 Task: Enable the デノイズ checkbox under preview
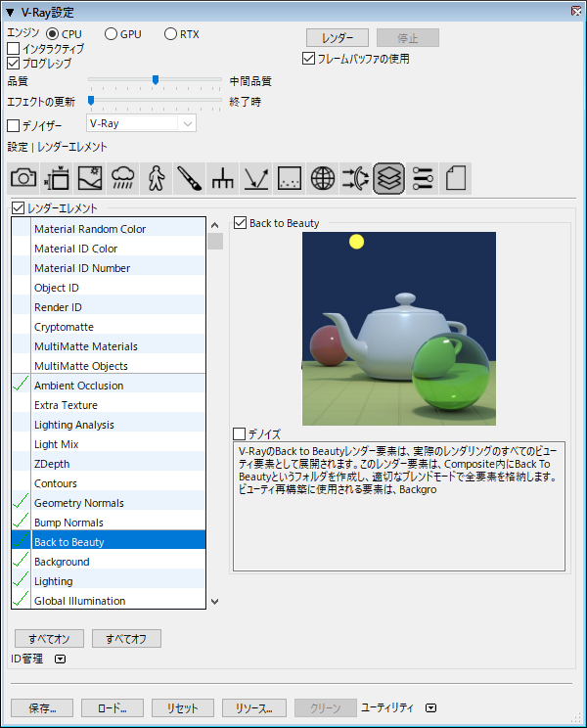240,433
